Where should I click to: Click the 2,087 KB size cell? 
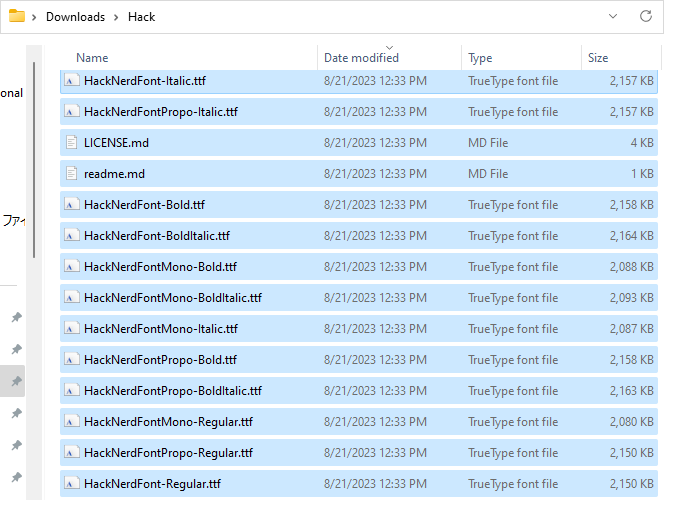pos(632,329)
